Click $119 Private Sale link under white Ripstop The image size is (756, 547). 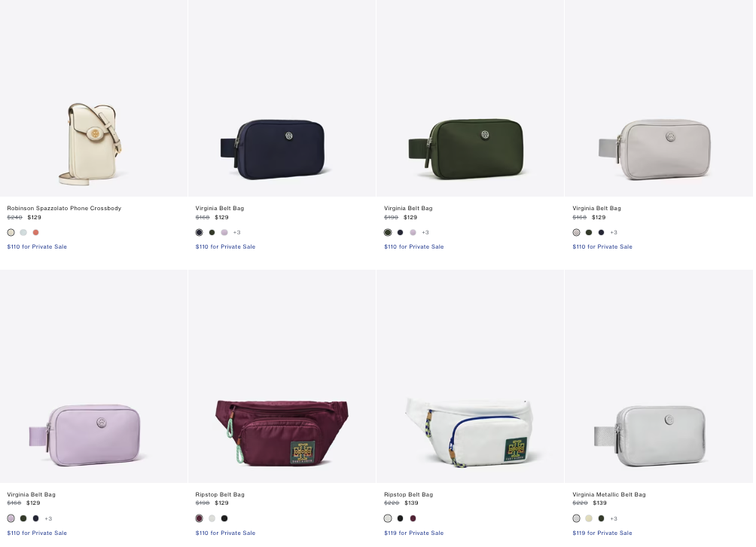413,533
